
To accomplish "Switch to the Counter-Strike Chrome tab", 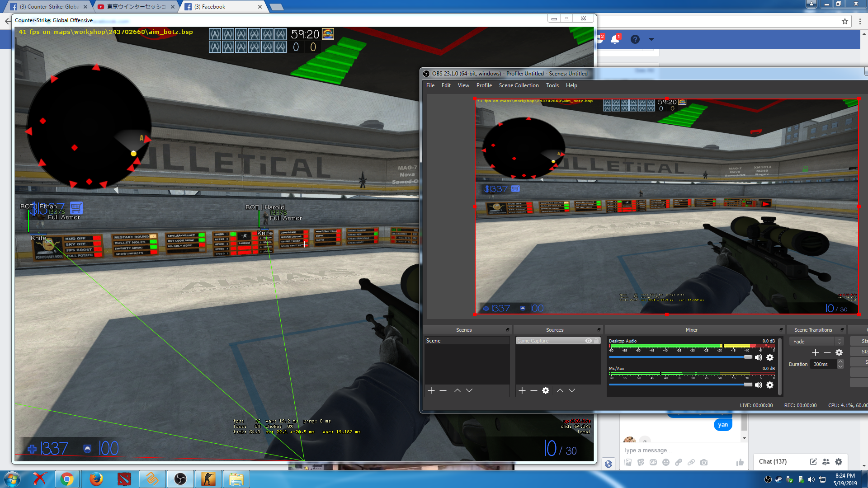I will tap(47, 7).
